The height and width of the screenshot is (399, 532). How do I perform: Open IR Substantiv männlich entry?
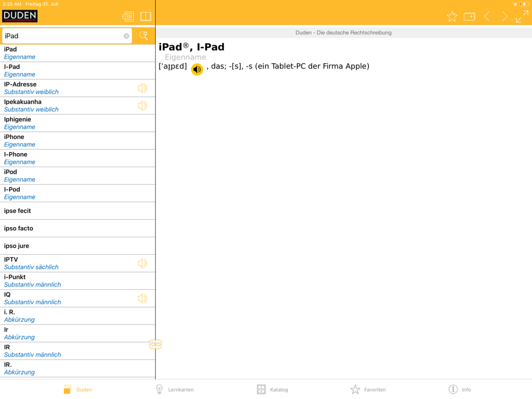78,351
